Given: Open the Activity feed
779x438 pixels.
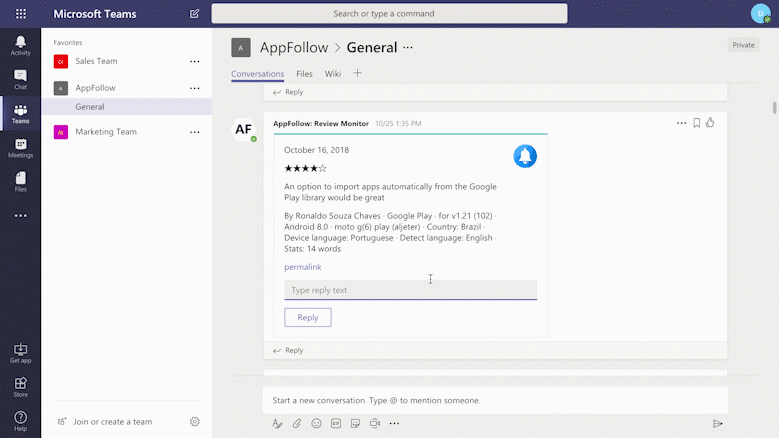Looking at the screenshot, I should pos(20,46).
